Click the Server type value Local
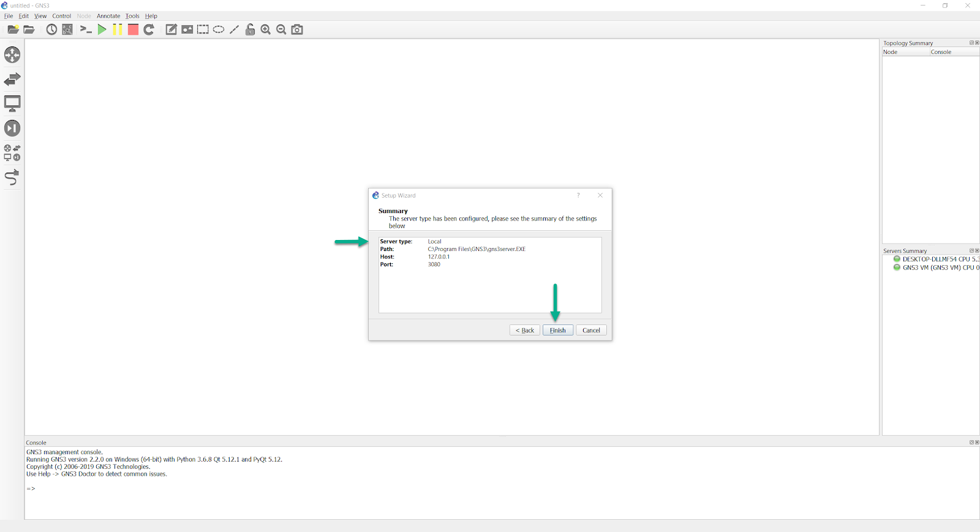This screenshot has height=532, width=980. point(434,241)
